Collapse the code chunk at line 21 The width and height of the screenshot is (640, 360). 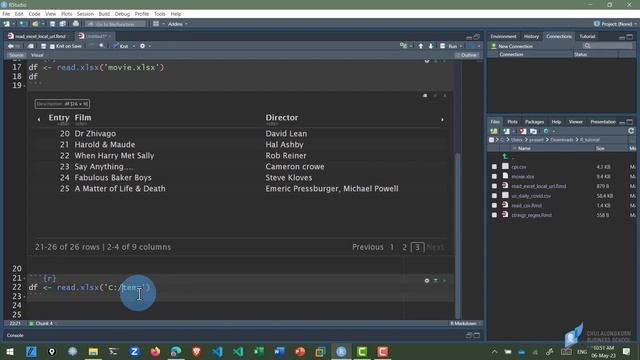pyautogui.click(x=25, y=278)
